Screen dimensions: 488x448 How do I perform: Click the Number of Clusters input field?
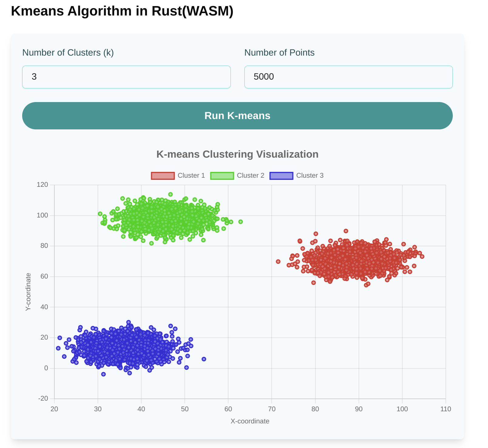pos(126,77)
